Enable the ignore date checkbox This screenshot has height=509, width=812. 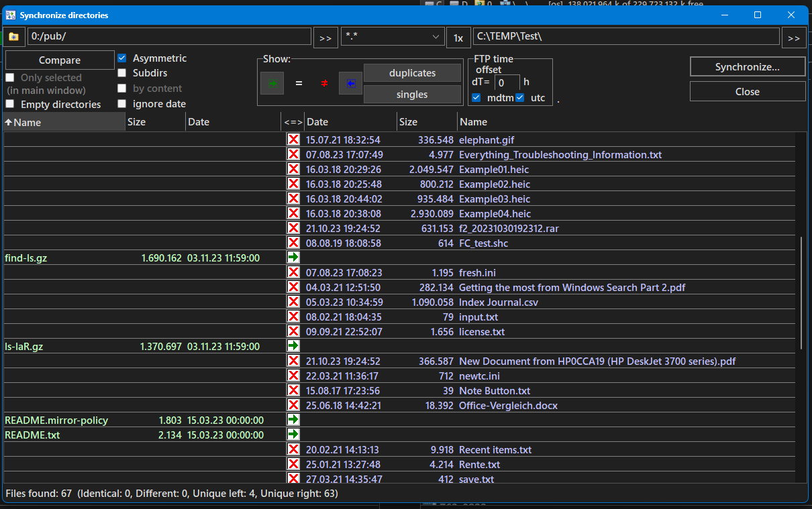click(122, 104)
